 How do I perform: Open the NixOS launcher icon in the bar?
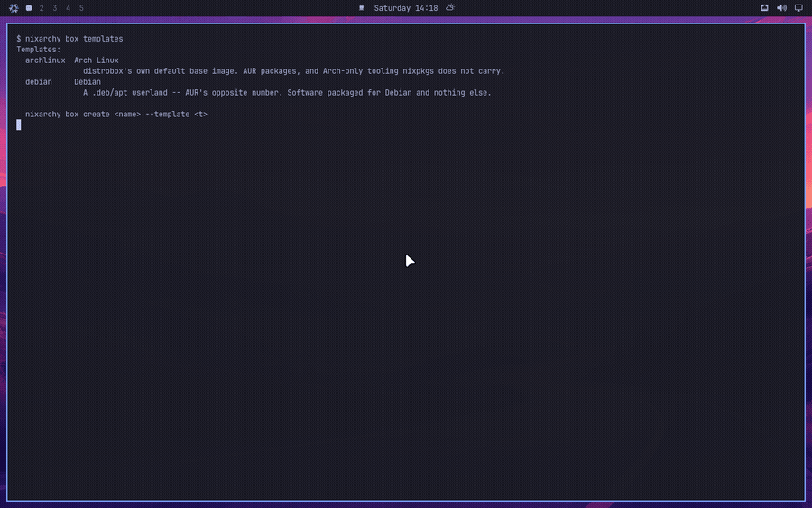14,8
